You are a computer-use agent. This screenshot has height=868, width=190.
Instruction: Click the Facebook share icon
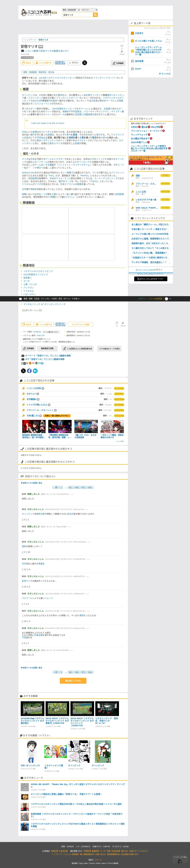tap(29, 371)
